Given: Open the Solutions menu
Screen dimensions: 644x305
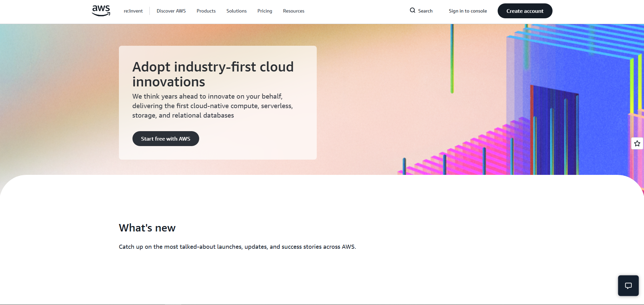Looking at the screenshot, I should [236, 11].
